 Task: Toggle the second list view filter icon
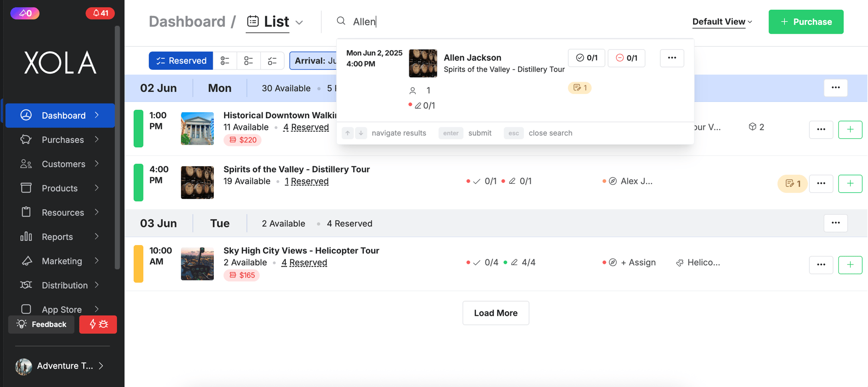click(225, 60)
